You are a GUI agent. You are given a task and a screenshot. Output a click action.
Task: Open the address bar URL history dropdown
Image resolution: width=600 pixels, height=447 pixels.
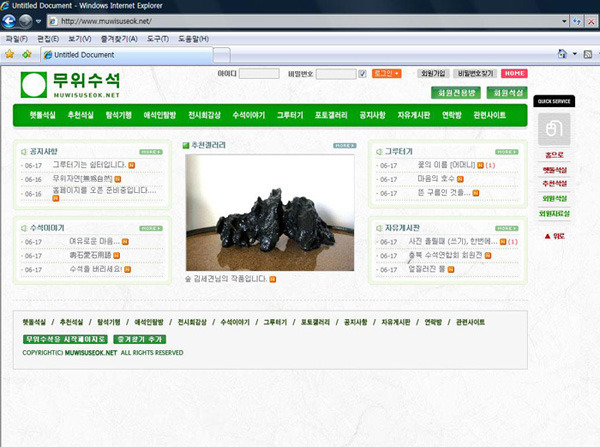pos(564,21)
